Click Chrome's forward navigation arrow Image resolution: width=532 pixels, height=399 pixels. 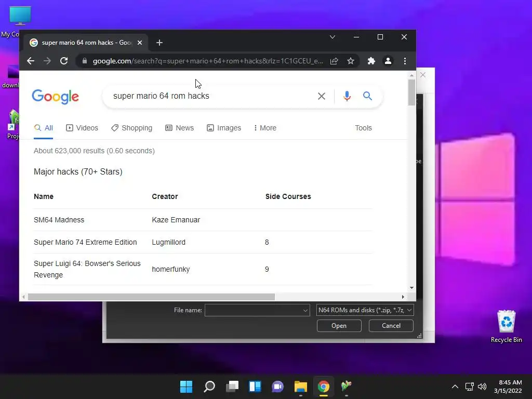coord(47,61)
